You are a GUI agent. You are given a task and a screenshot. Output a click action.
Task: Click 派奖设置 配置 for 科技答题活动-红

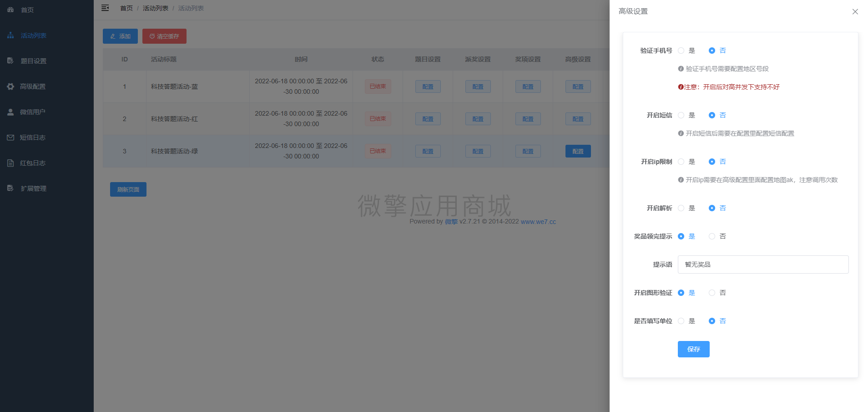478,119
